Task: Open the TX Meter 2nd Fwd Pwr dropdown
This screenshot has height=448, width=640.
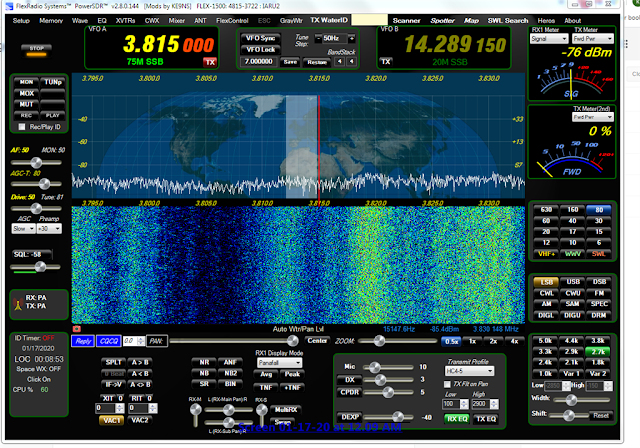Action: pyautogui.click(x=593, y=117)
